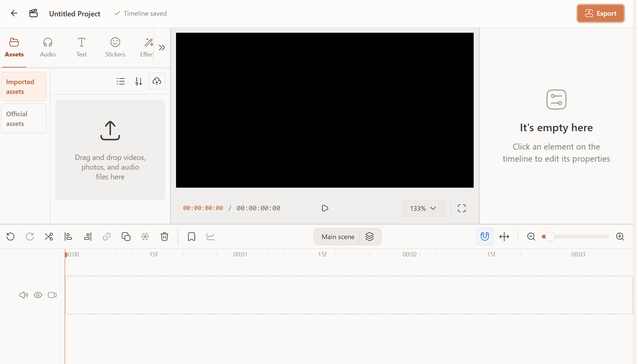
Task: Mute the track audio
Action: [x=23, y=295]
